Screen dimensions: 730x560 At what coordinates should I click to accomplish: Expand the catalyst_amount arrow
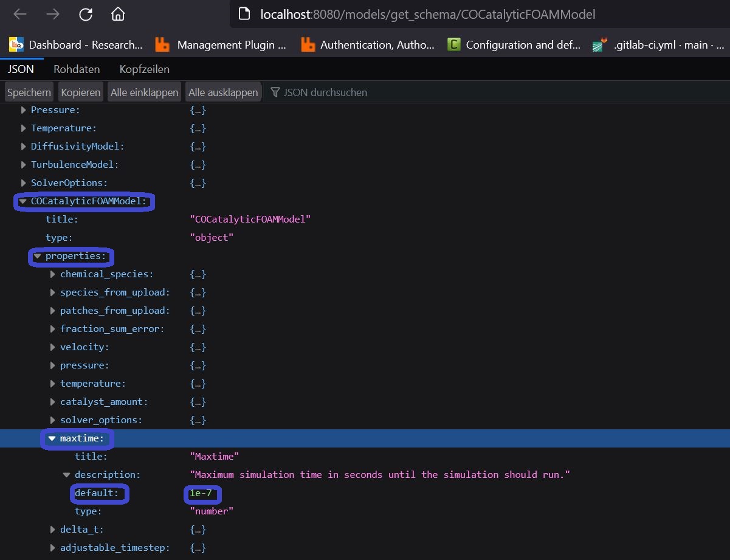coord(53,402)
